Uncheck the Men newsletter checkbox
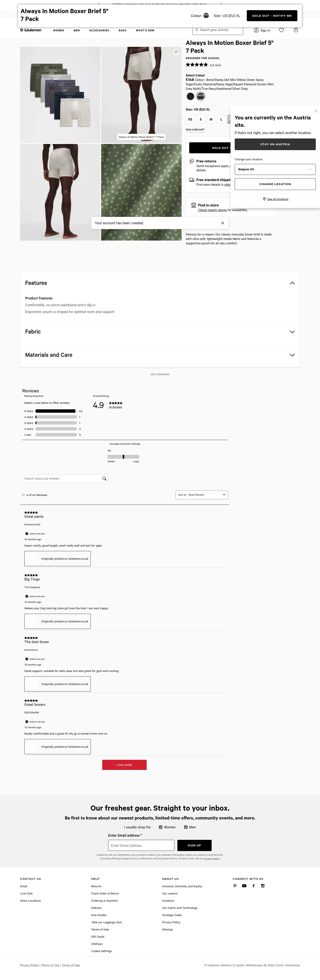This screenshot has width=320, height=980. tap(186, 827)
